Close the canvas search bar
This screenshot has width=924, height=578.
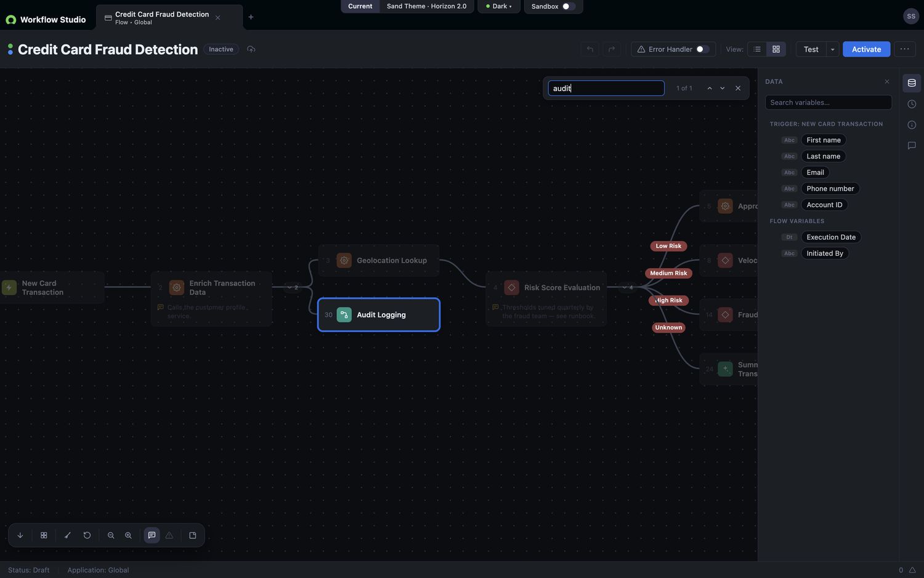click(738, 88)
